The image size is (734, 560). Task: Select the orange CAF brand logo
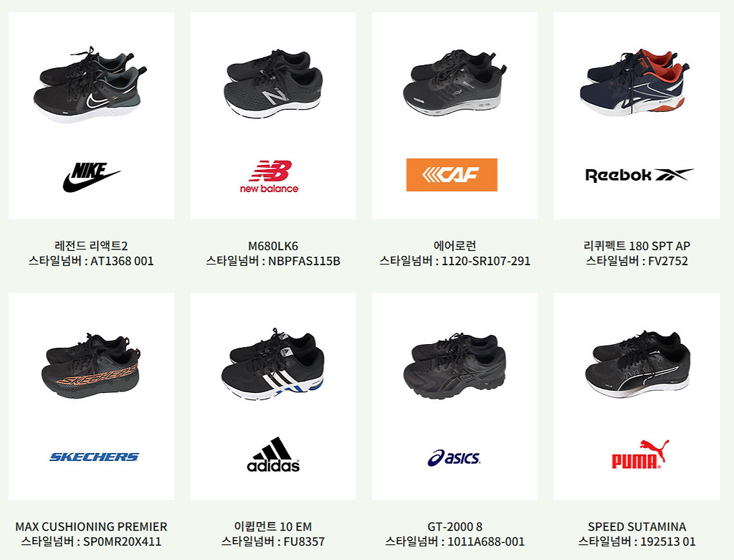[x=452, y=175]
